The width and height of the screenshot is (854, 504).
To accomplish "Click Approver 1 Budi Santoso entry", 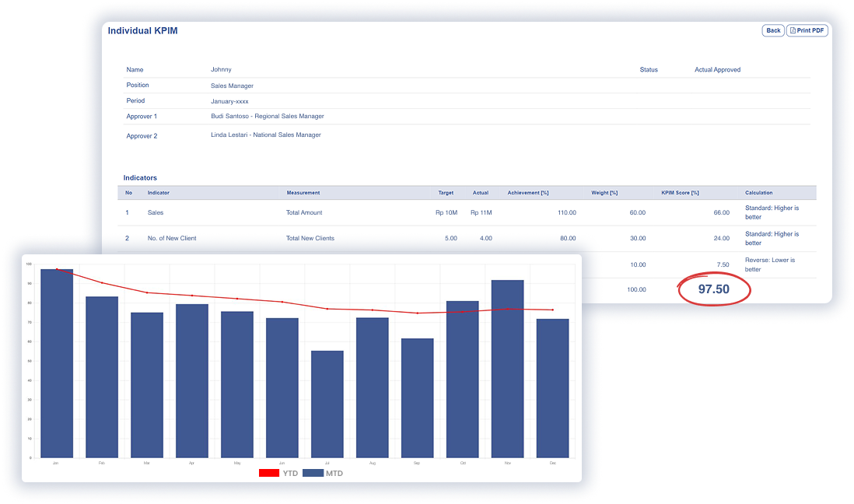I will (267, 117).
